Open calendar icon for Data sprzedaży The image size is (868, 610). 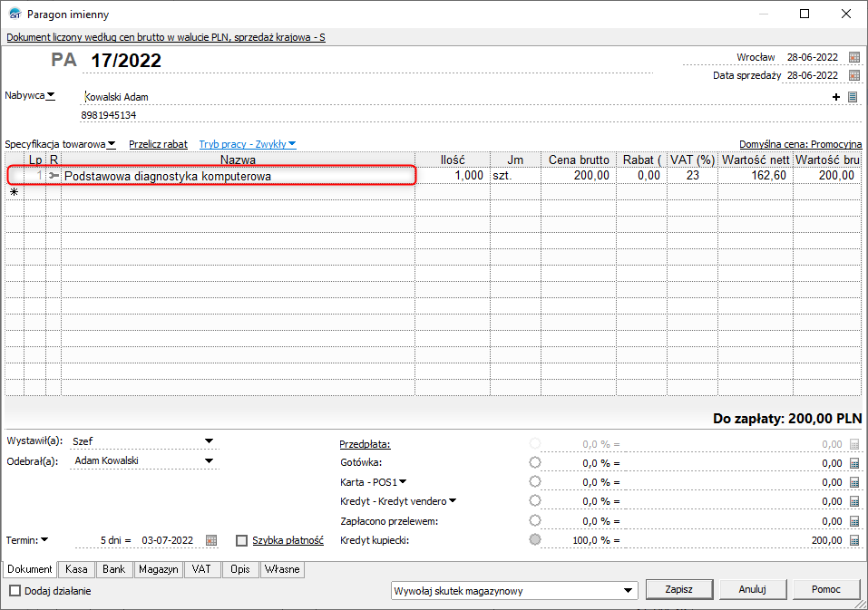click(854, 75)
